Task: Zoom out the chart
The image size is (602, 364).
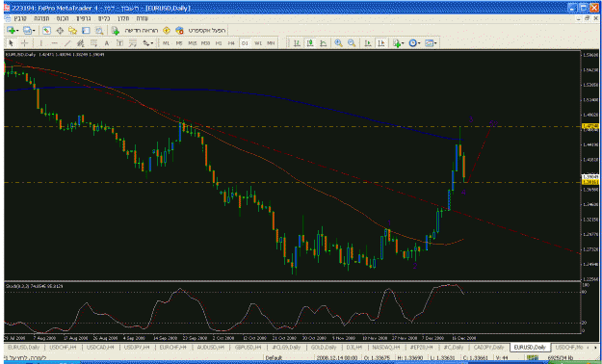Action: [x=352, y=43]
